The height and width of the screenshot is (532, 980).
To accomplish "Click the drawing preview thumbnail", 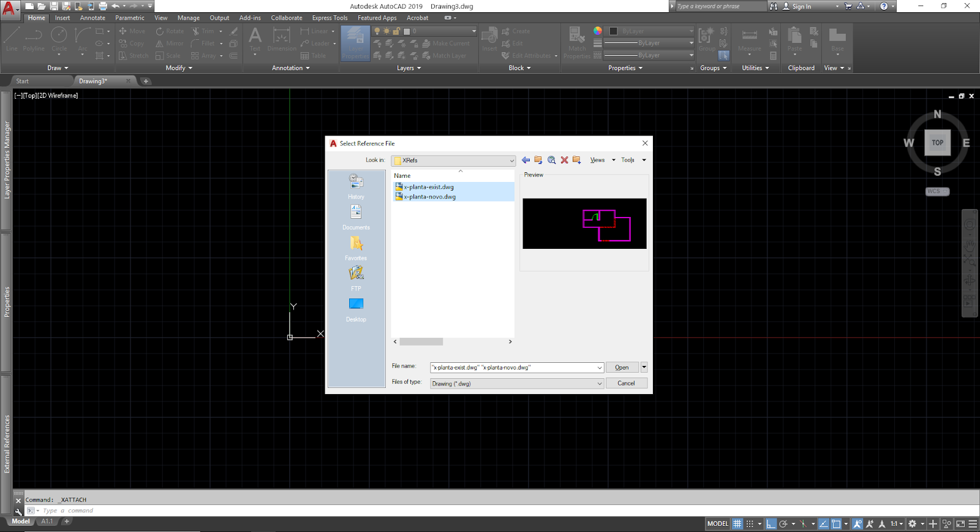I will click(584, 224).
